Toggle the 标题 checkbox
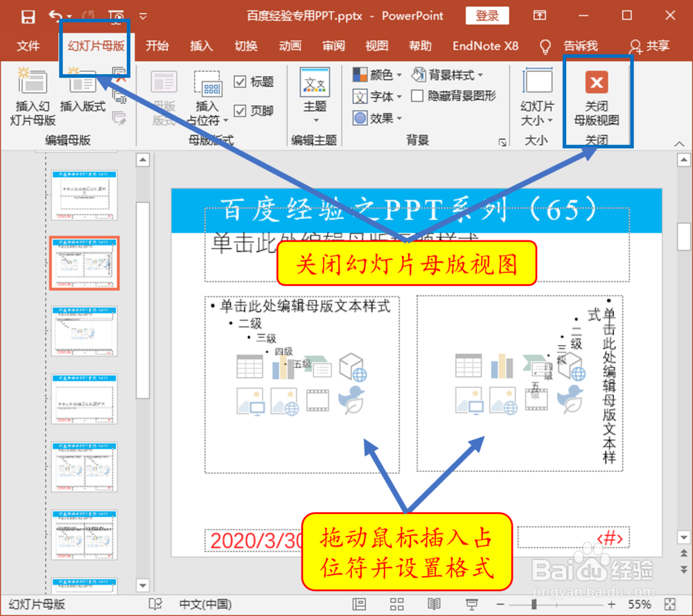 (240, 82)
